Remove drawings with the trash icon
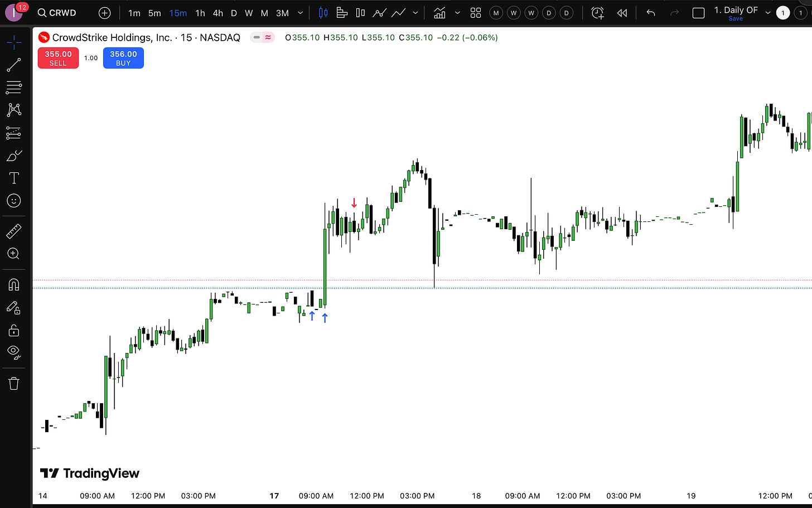The width and height of the screenshot is (812, 508). pyautogui.click(x=14, y=384)
